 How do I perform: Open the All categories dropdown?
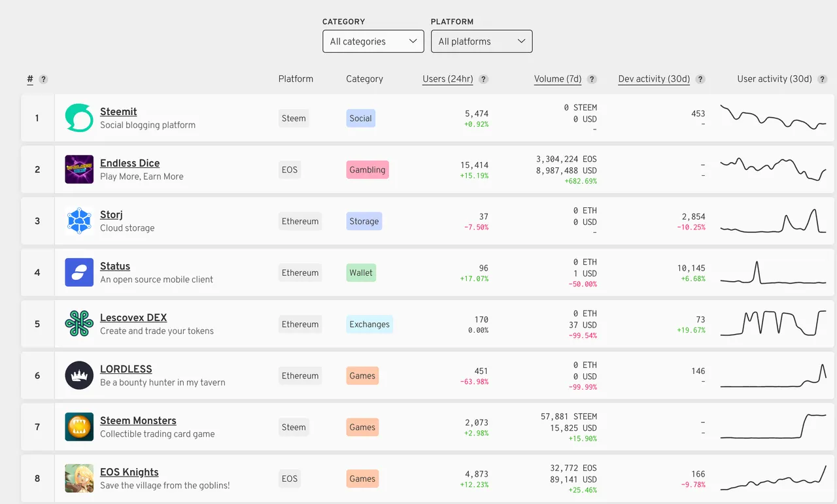[373, 41]
